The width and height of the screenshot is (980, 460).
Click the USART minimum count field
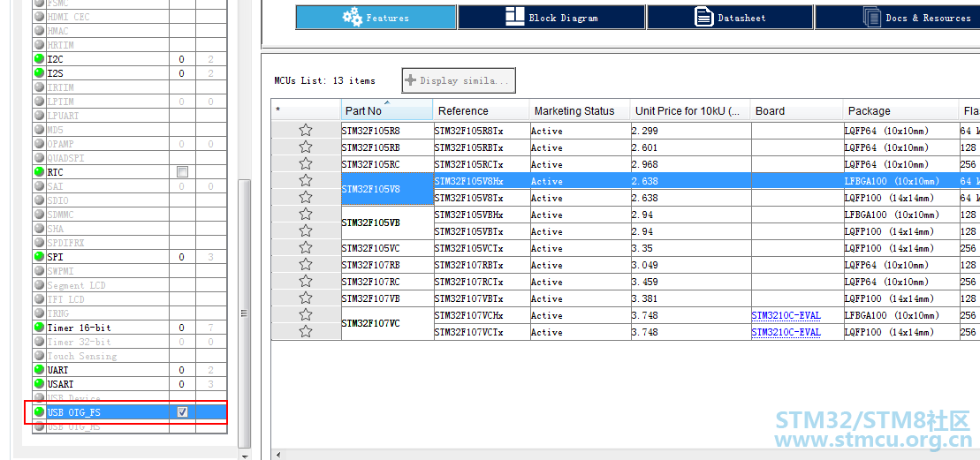click(182, 384)
